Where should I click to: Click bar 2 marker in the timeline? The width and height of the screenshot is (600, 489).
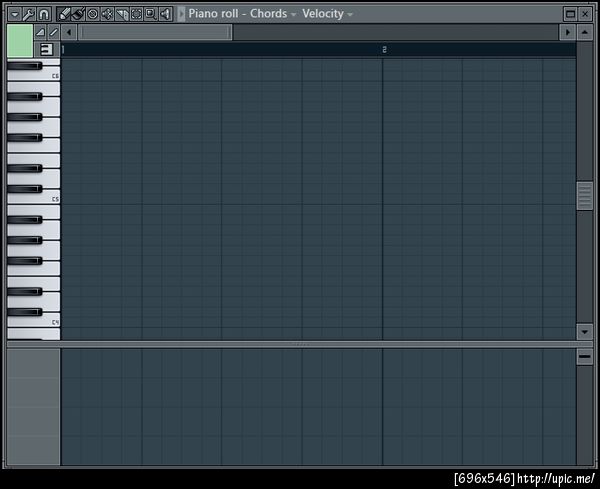pos(384,50)
